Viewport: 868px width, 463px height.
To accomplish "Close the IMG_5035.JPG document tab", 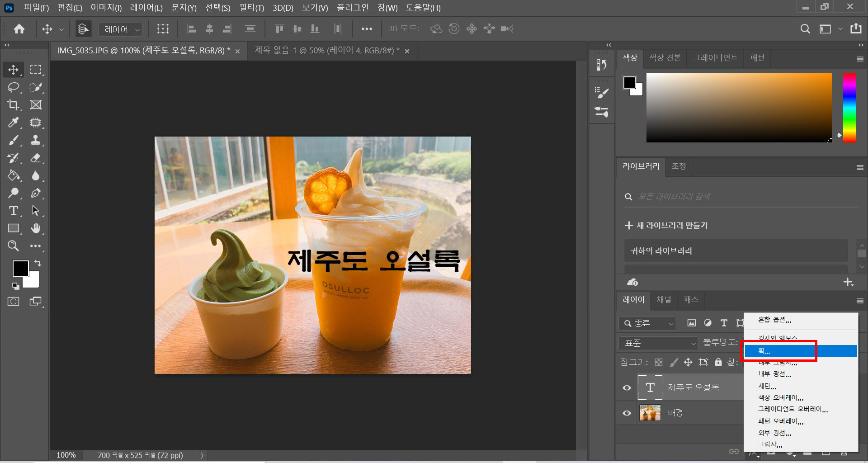I will [237, 52].
